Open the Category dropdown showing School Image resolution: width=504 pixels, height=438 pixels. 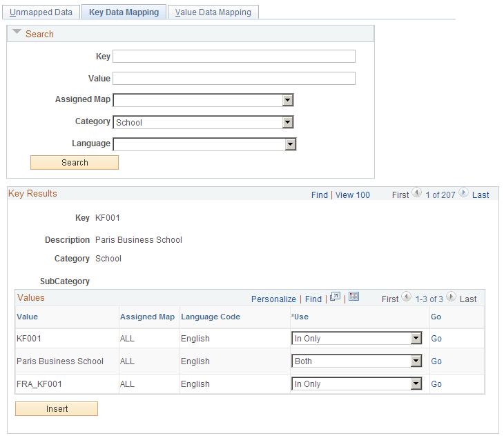(x=288, y=122)
